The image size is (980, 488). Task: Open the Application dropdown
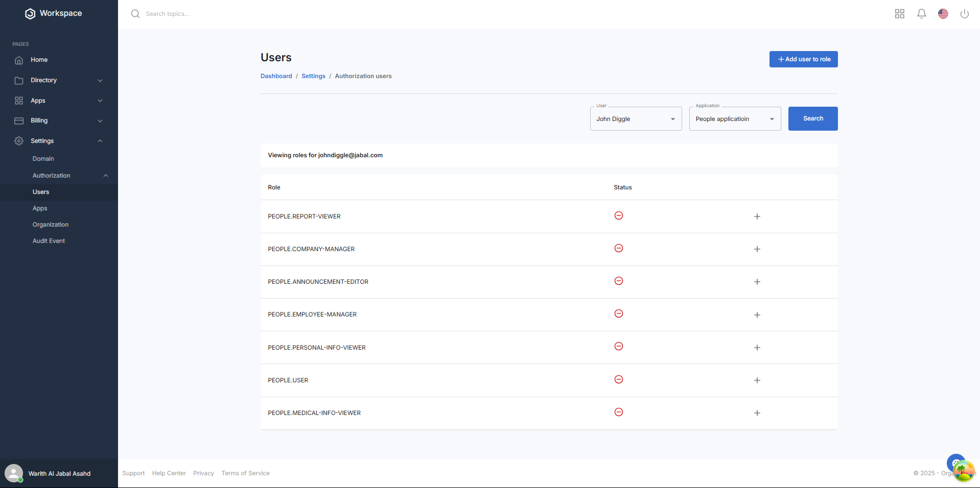pos(734,119)
